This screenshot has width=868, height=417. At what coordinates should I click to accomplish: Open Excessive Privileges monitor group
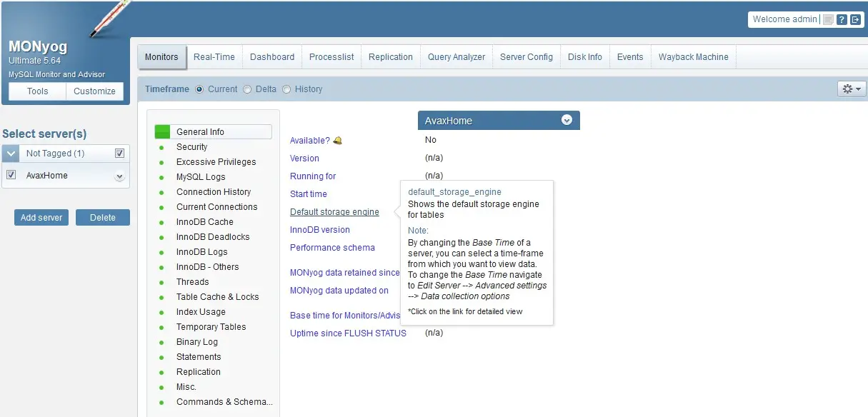(216, 162)
